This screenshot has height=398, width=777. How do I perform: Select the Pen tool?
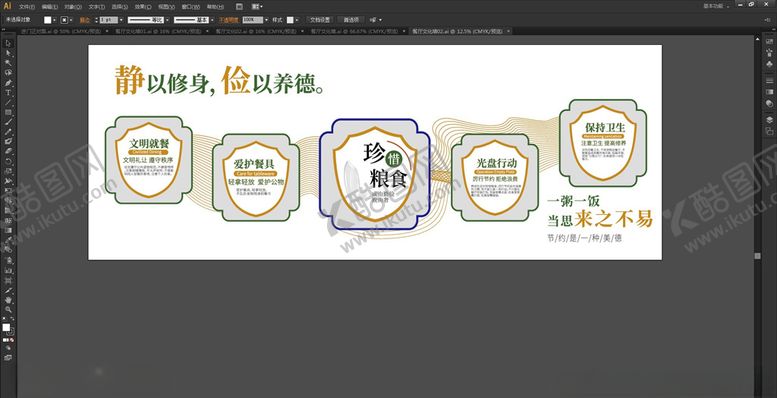[x=8, y=83]
